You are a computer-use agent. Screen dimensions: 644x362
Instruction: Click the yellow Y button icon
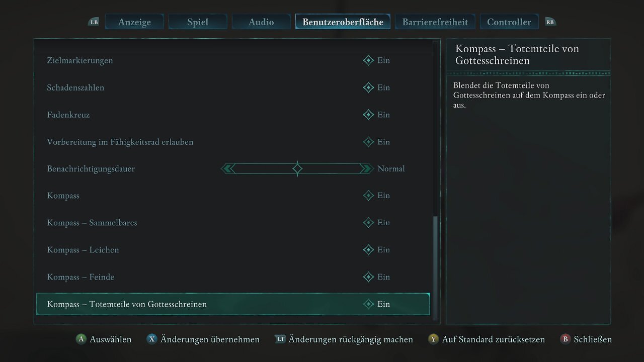[433, 339]
